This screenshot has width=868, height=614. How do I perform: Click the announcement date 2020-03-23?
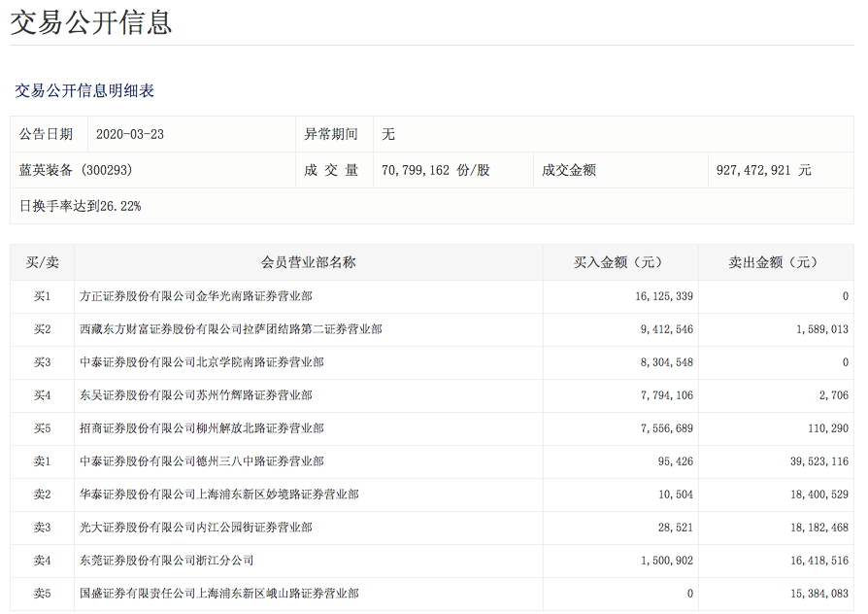[130, 134]
